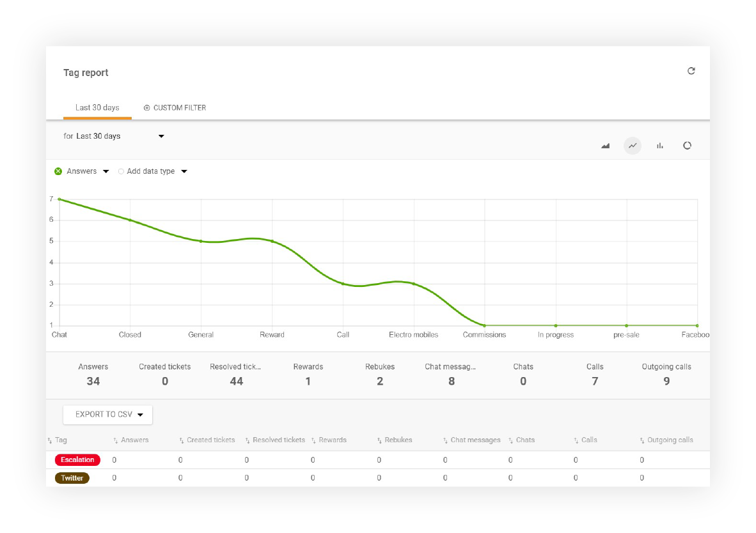This screenshot has height=533, width=756.
Task: Select the pie chart view icon
Action: tap(688, 146)
